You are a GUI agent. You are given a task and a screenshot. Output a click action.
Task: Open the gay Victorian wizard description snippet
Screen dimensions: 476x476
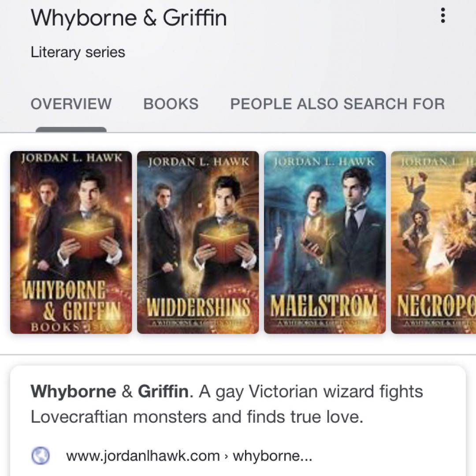227,404
